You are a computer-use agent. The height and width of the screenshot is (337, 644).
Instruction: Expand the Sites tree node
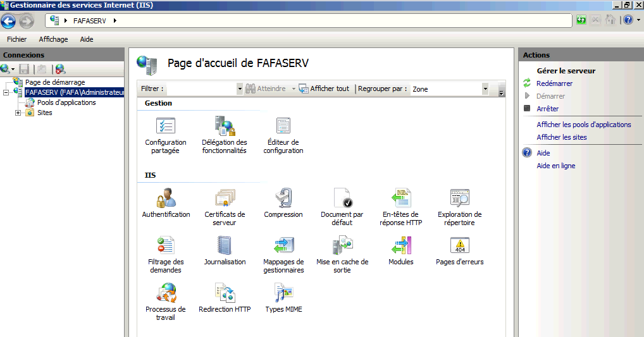[18, 113]
